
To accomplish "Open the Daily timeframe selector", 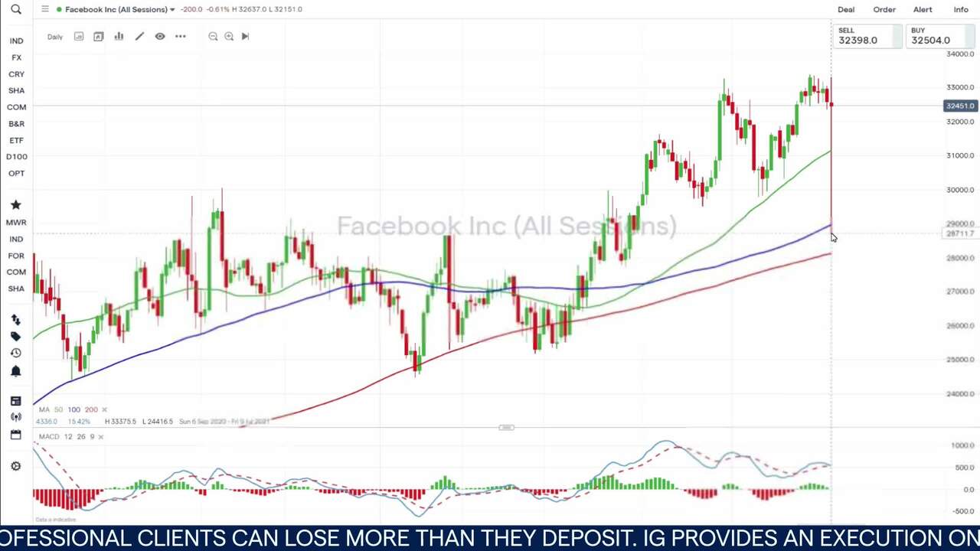I will 55,37.
